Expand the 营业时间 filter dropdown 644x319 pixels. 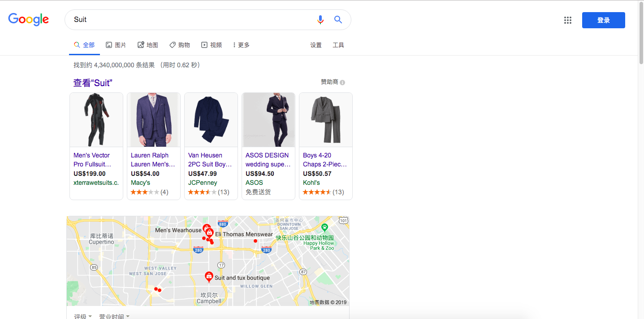114,316
